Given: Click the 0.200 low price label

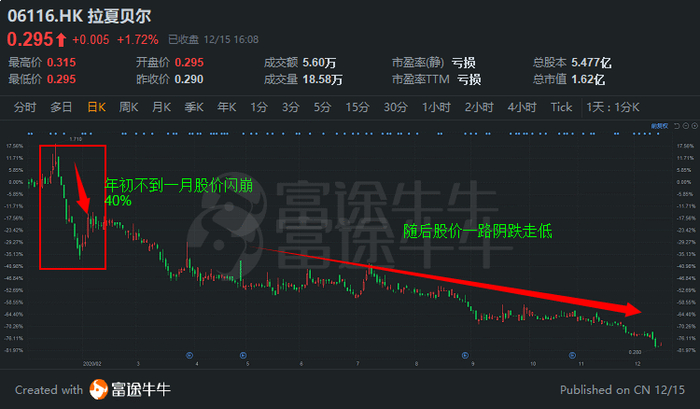Looking at the screenshot, I should click(x=635, y=352).
